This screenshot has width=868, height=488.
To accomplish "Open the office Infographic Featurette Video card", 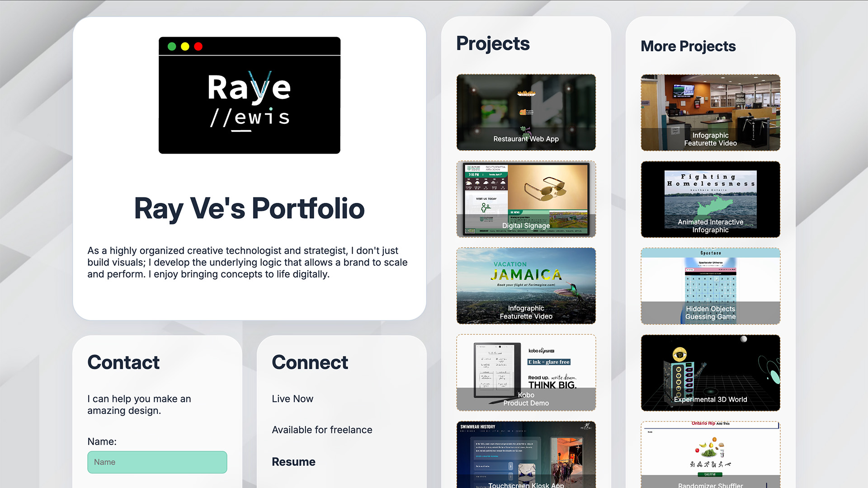I will 710,113.
